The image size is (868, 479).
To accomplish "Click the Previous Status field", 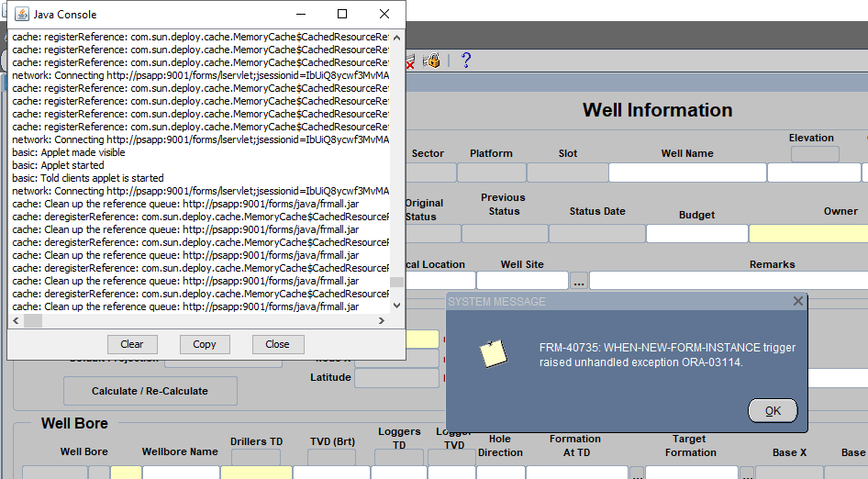I will pos(505,234).
